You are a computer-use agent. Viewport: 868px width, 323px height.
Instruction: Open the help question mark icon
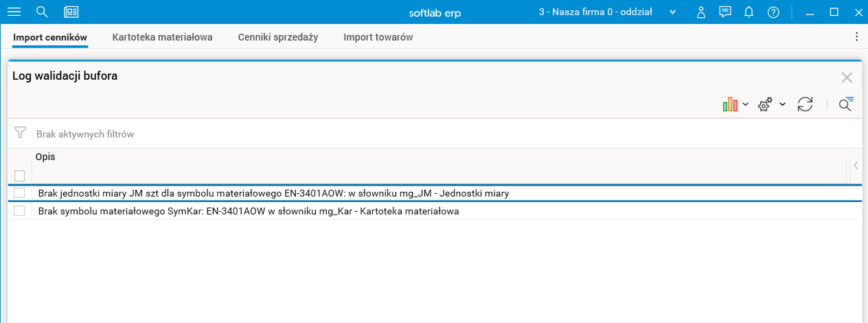coord(773,12)
